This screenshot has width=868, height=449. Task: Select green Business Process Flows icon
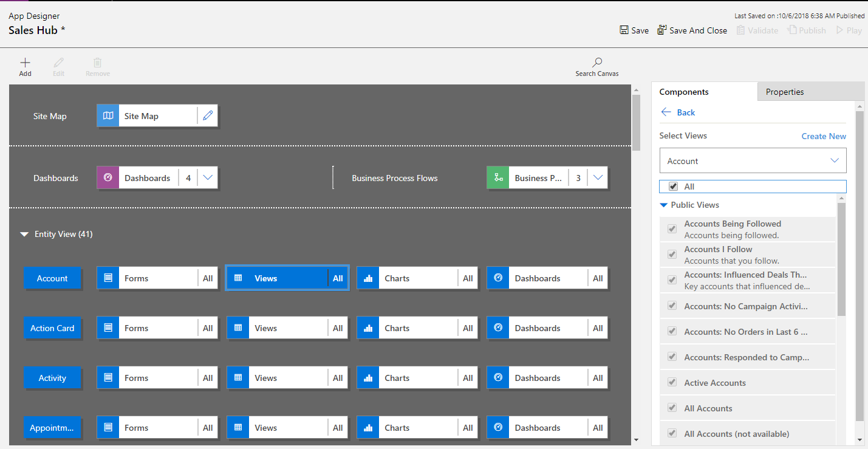498,177
